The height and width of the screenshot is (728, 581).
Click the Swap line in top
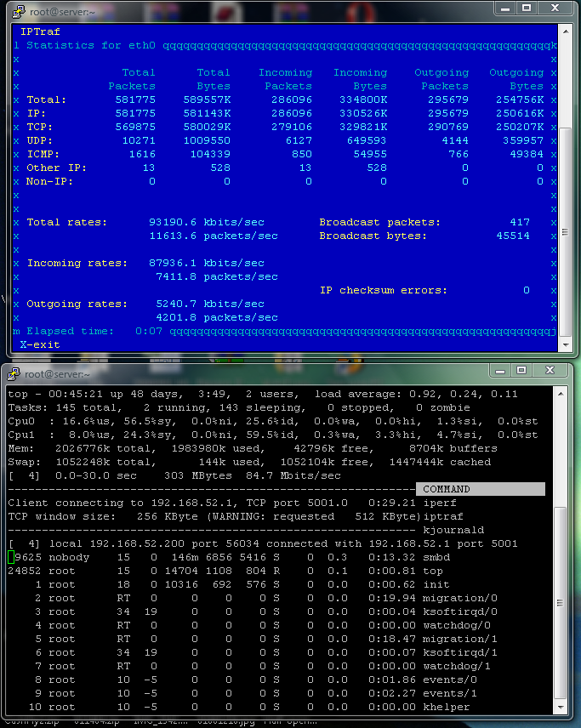249,462
